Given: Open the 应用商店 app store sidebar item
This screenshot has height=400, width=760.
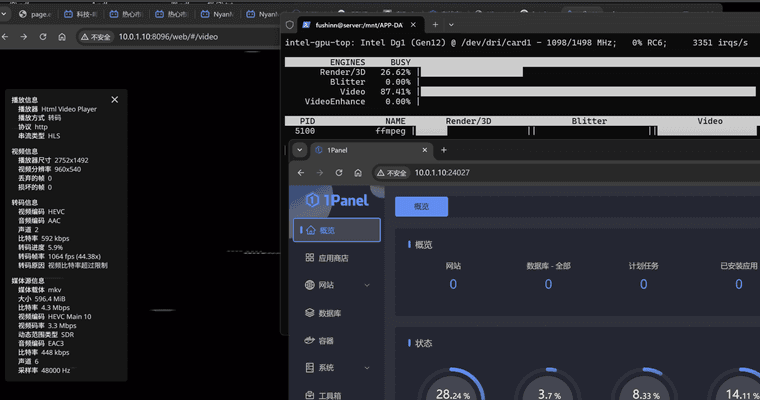Looking at the screenshot, I should (x=335, y=258).
